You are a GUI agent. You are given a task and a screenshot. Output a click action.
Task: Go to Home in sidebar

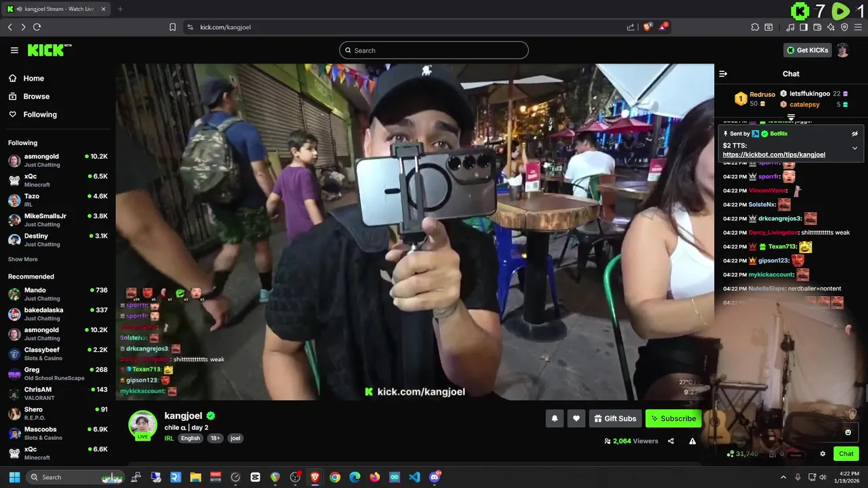click(33, 78)
